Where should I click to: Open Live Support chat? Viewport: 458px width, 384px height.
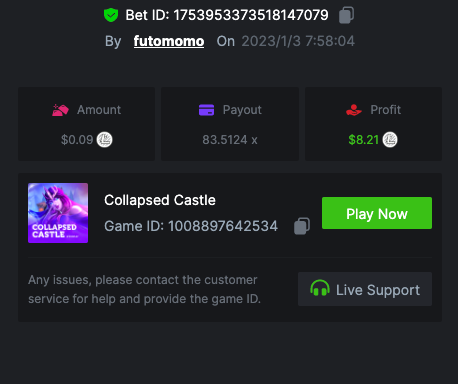point(365,289)
